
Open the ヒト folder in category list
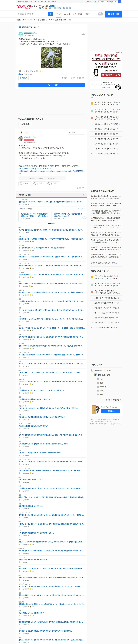point(100,379)
